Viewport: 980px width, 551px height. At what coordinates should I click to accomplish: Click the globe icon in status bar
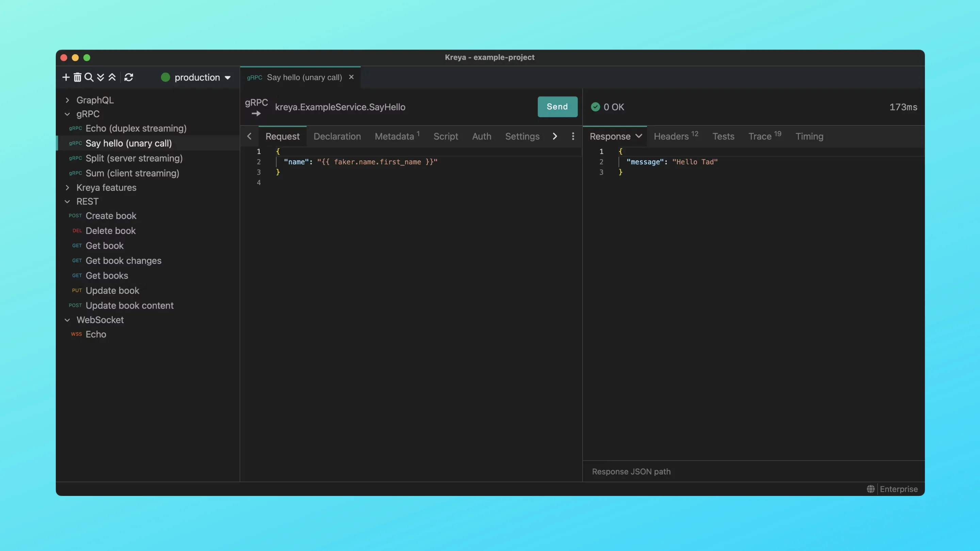(x=870, y=489)
